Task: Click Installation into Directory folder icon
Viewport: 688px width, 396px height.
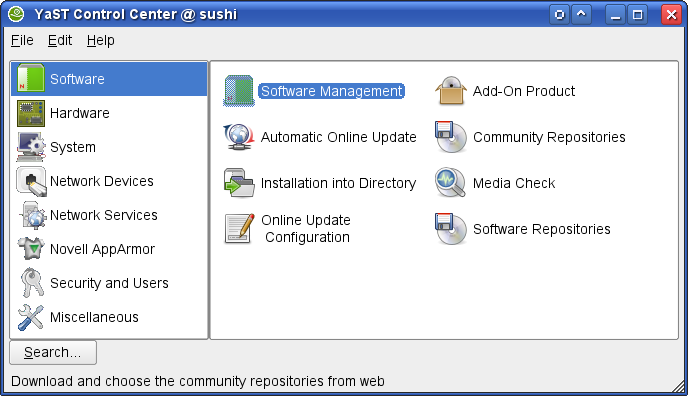Action: pos(239,183)
